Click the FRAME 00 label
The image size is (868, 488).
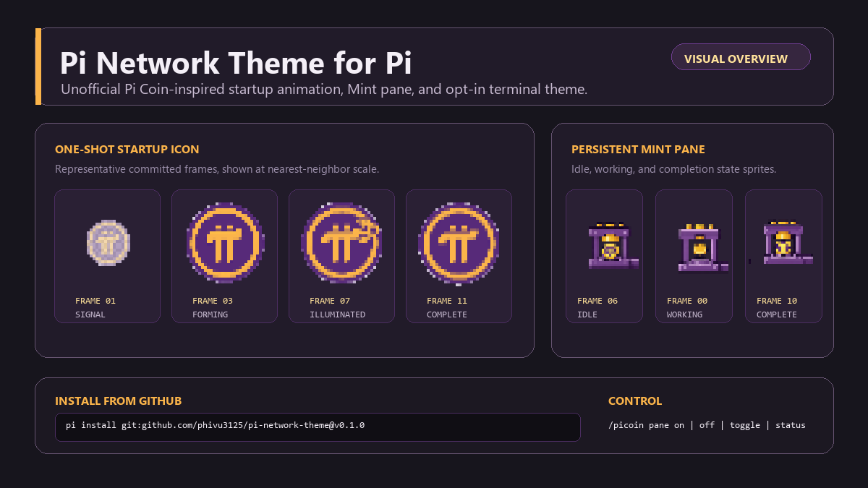tap(687, 301)
